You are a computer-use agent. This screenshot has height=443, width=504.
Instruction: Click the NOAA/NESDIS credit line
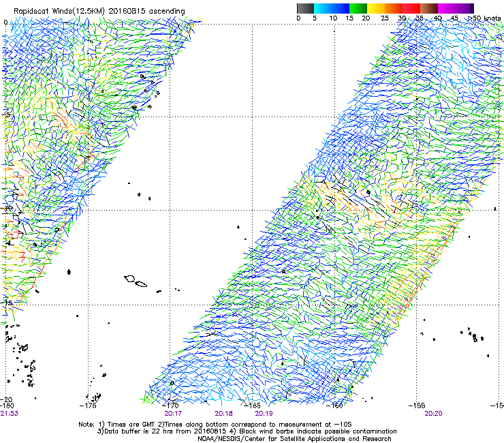point(294,439)
